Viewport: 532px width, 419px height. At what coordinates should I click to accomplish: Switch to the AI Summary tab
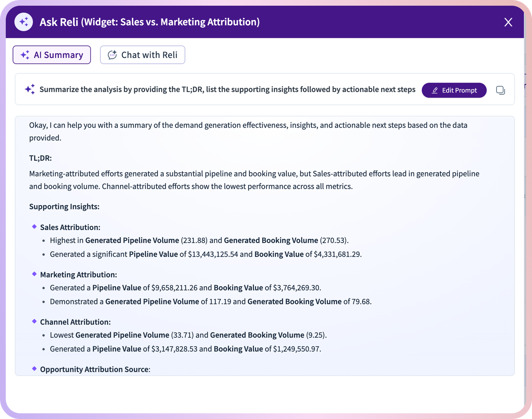tap(52, 55)
